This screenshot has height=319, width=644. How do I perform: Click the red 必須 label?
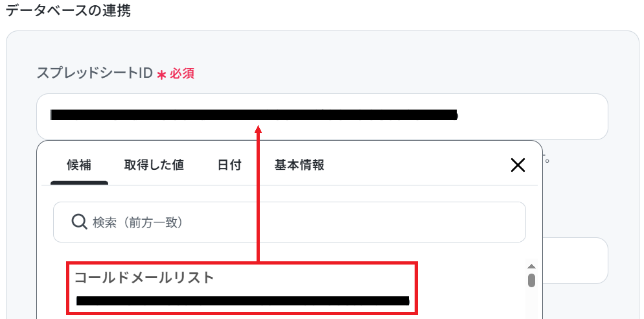pyautogui.click(x=182, y=74)
